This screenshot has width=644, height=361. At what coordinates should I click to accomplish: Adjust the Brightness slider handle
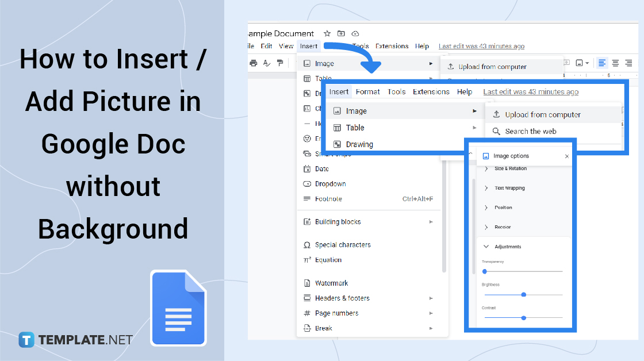(x=524, y=294)
